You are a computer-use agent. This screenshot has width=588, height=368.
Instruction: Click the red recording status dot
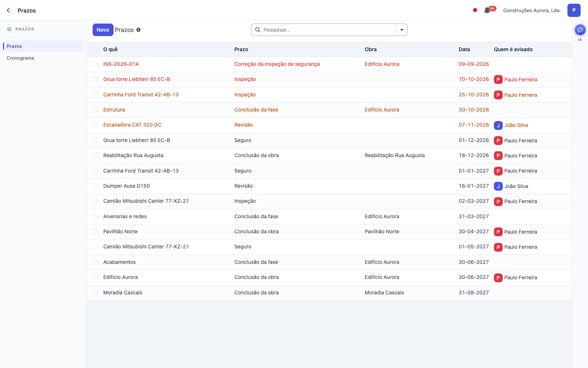point(475,10)
